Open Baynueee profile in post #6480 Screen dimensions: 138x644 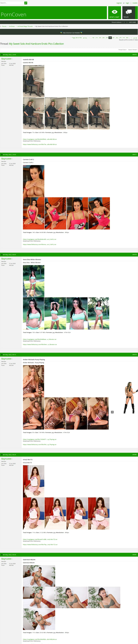pyautogui.click(x=6, y=459)
